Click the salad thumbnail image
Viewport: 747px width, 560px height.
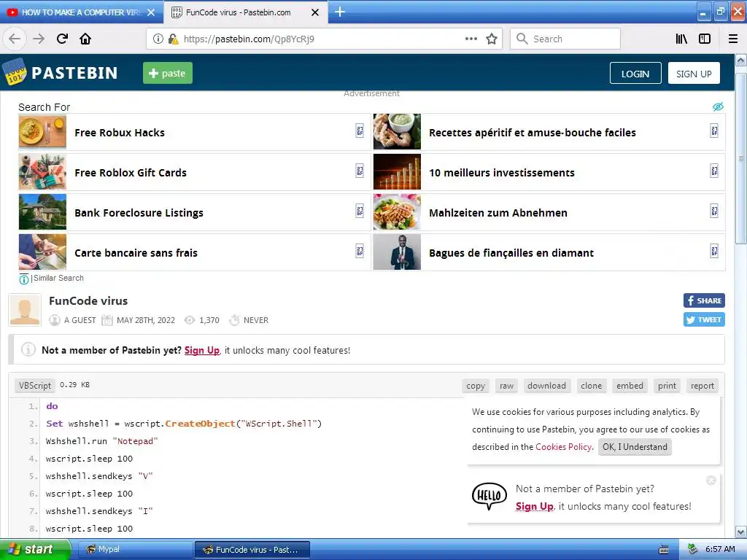[x=397, y=212]
